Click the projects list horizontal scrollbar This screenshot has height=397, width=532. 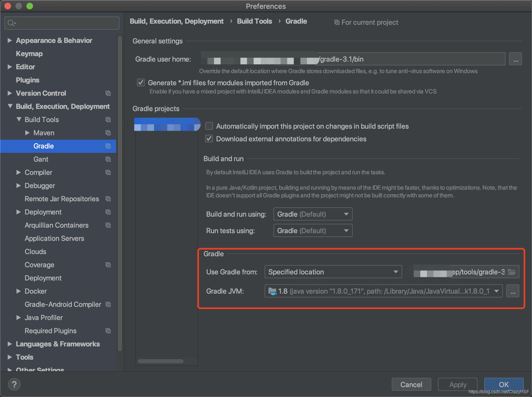click(x=161, y=361)
